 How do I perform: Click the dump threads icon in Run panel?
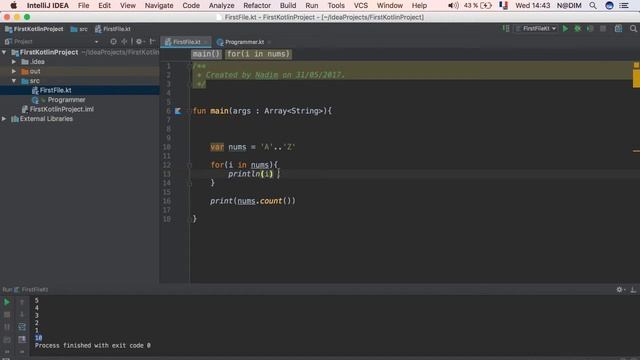pos(7,339)
